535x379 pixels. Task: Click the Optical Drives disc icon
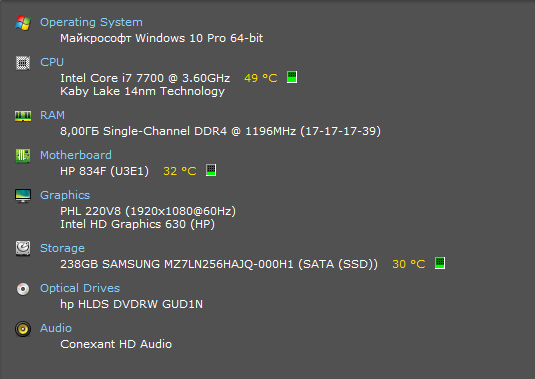[23, 289]
